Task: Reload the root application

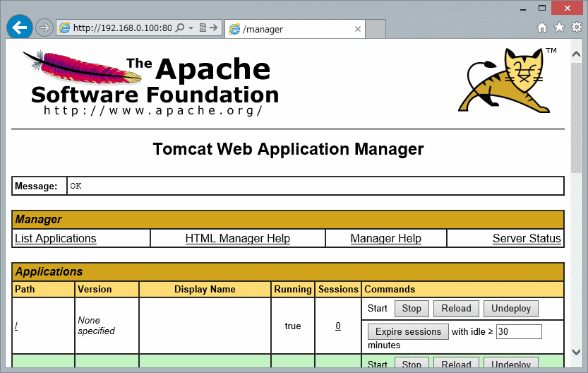Action: click(x=456, y=309)
